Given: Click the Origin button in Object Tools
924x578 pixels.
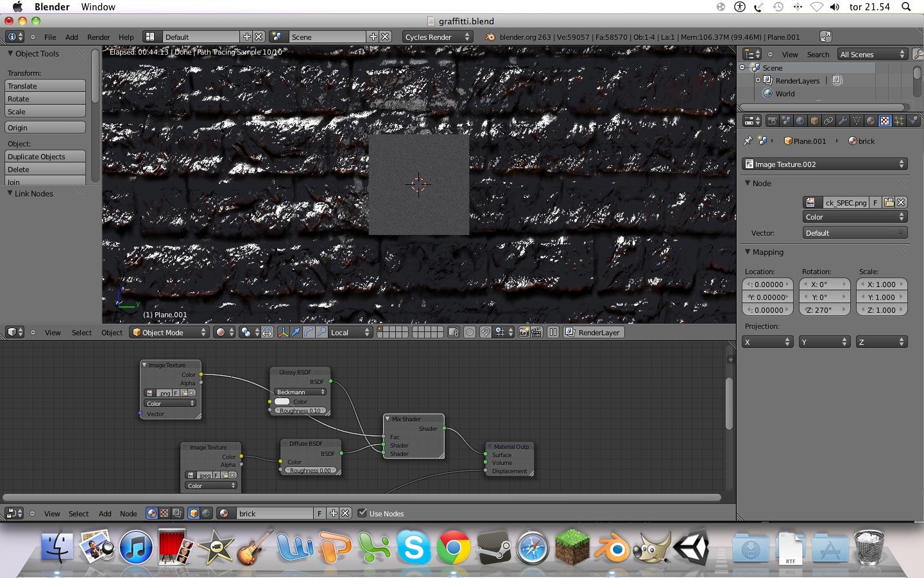Looking at the screenshot, I should pyautogui.click(x=45, y=127).
